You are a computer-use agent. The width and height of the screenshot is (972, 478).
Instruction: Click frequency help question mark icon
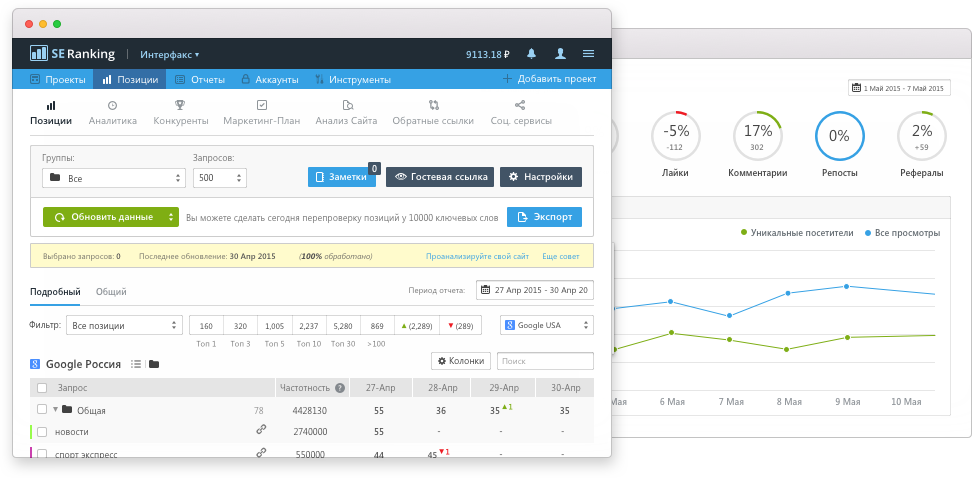coord(340,388)
